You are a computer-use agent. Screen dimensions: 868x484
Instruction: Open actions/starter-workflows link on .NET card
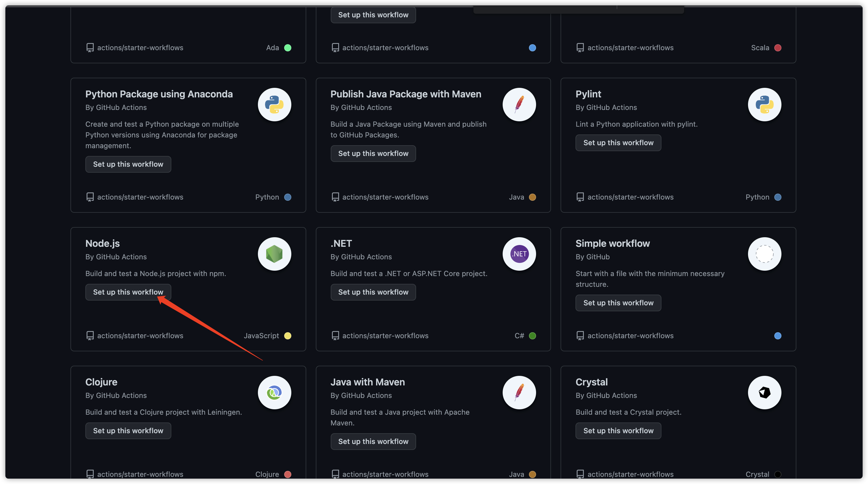point(385,336)
